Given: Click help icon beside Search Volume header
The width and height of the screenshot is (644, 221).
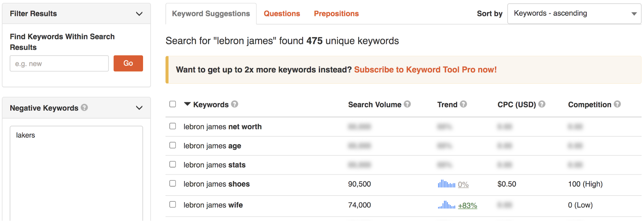Looking at the screenshot, I should click(x=407, y=104).
